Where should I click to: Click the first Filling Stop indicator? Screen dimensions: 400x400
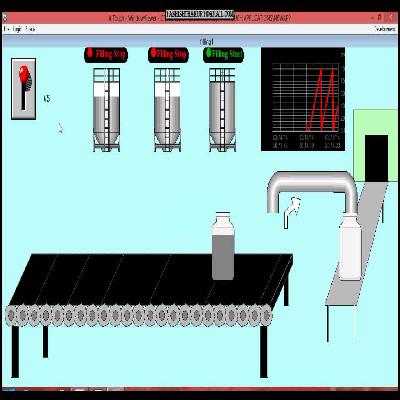(106, 54)
